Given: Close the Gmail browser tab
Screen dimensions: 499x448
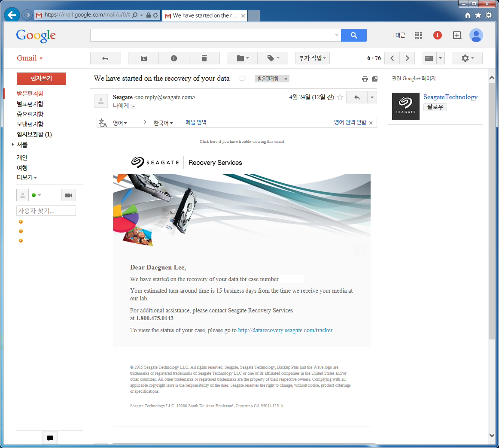Looking at the screenshot, I should tap(243, 15).
